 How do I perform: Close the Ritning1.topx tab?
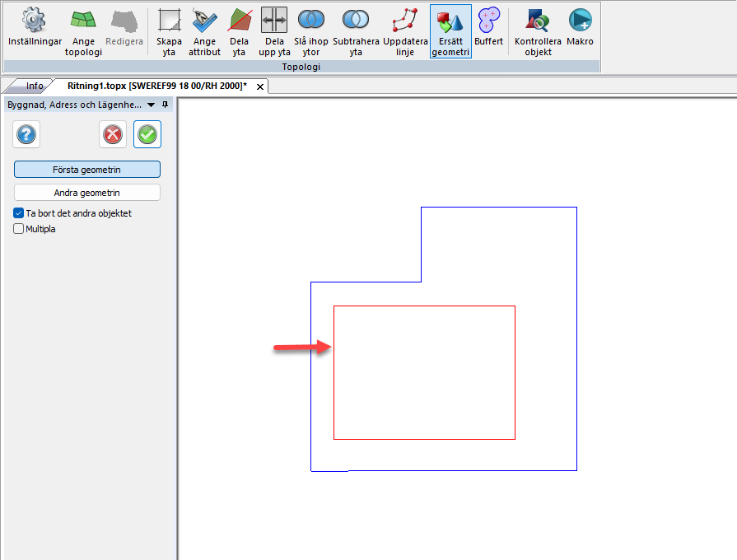[x=259, y=86]
